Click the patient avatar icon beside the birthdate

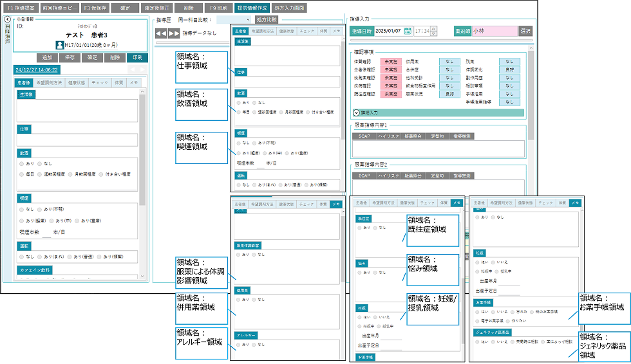coord(59,45)
